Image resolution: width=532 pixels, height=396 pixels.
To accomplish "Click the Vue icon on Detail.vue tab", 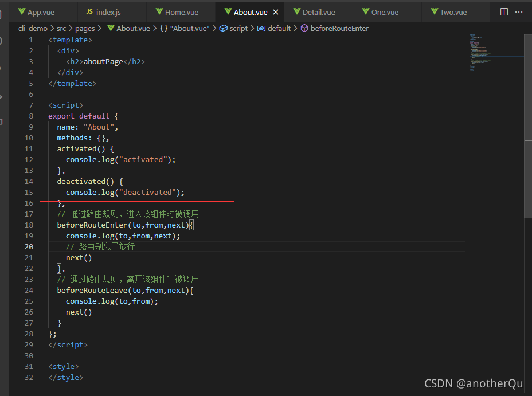I will 297,11.
